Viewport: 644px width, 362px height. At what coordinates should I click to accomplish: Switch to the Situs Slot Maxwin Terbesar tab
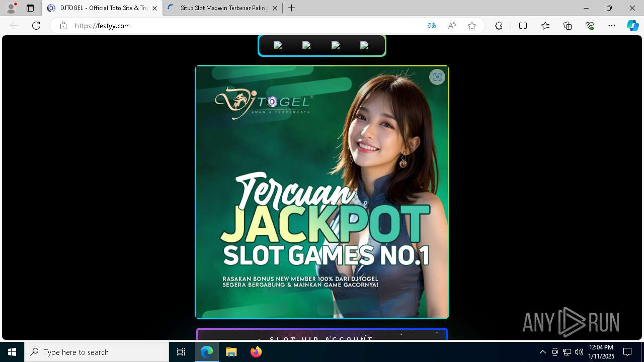tap(223, 8)
